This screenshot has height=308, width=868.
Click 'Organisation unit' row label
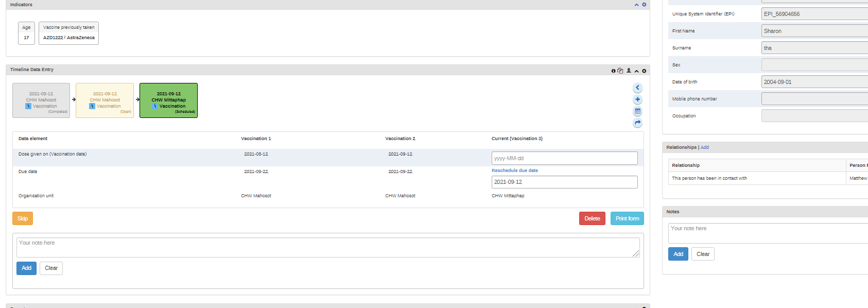coord(36,196)
